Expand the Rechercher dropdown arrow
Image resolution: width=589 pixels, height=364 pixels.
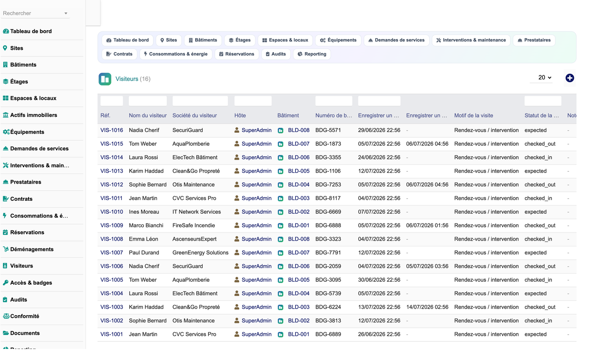[x=66, y=13]
